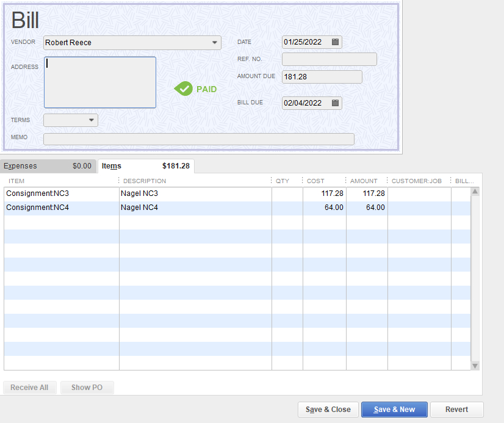This screenshot has width=504, height=423.
Task: Open the BILL DUE calendar picker icon
Action: pos(335,103)
